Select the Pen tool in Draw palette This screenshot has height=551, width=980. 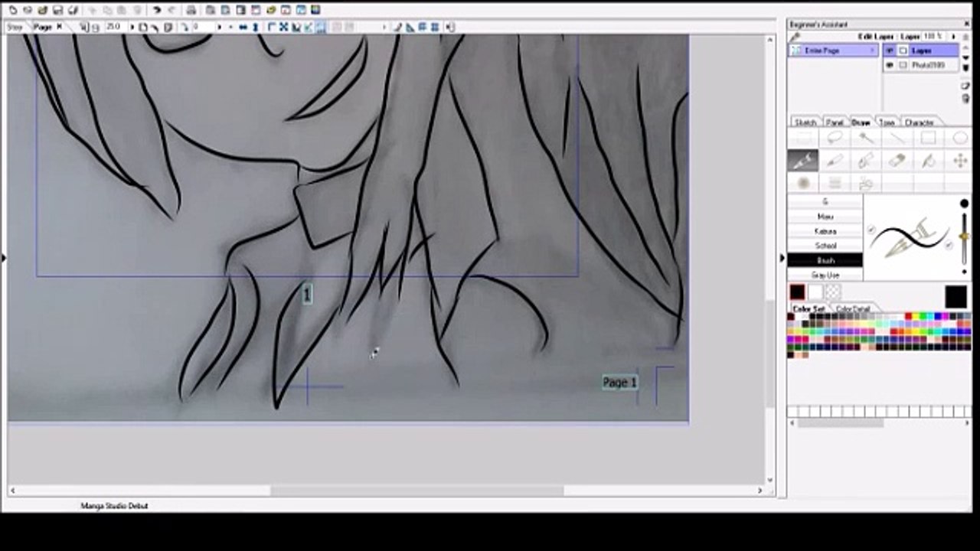[803, 161]
